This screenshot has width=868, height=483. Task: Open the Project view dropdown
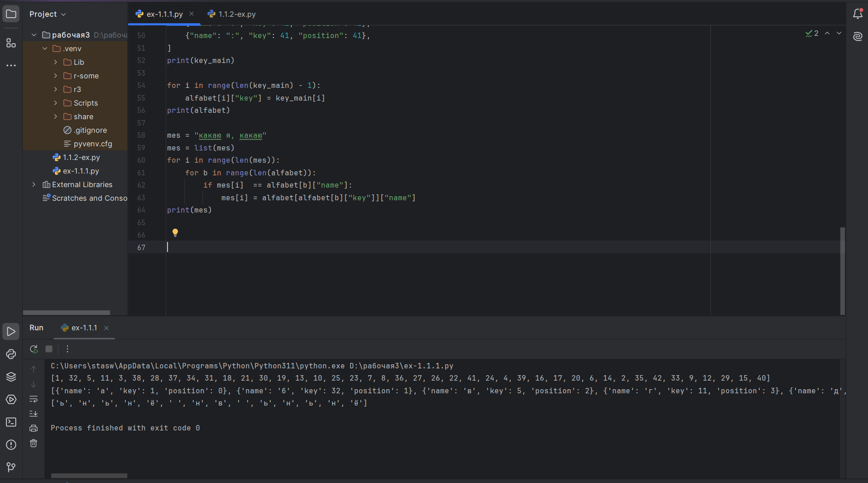coord(48,14)
